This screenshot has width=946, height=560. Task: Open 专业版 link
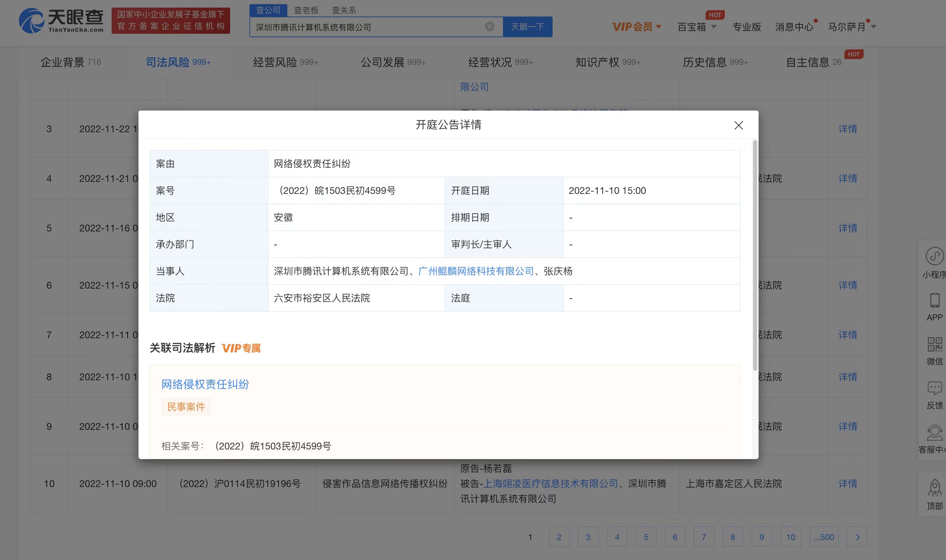click(x=747, y=27)
